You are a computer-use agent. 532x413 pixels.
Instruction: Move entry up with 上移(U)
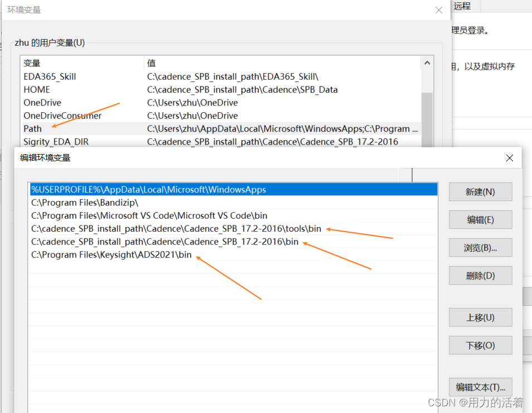click(x=480, y=318)
